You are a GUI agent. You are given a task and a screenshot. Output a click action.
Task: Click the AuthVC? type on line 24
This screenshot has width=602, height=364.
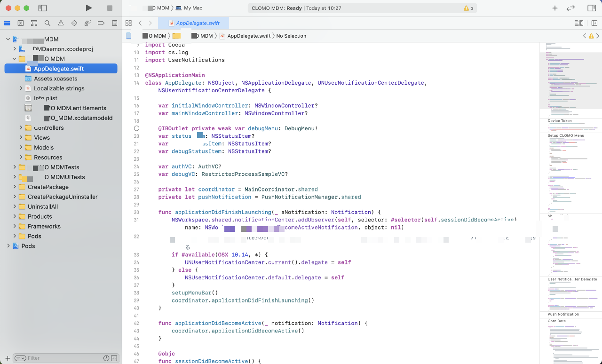[x=210, y=166]
